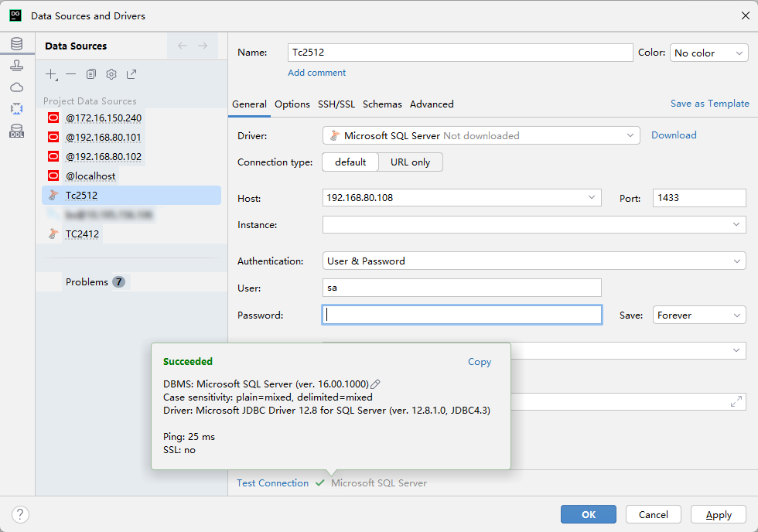Navigate back with the left arrow
758x532 pixels.
183,46
